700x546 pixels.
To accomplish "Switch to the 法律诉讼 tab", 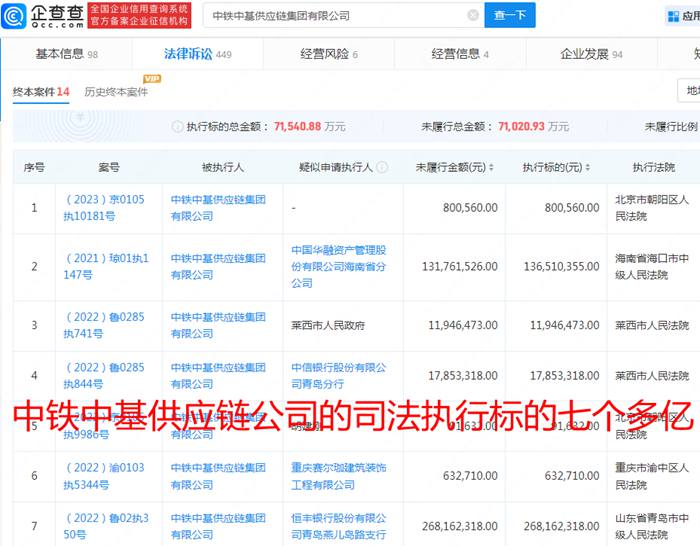I will [x=197, y=54].
